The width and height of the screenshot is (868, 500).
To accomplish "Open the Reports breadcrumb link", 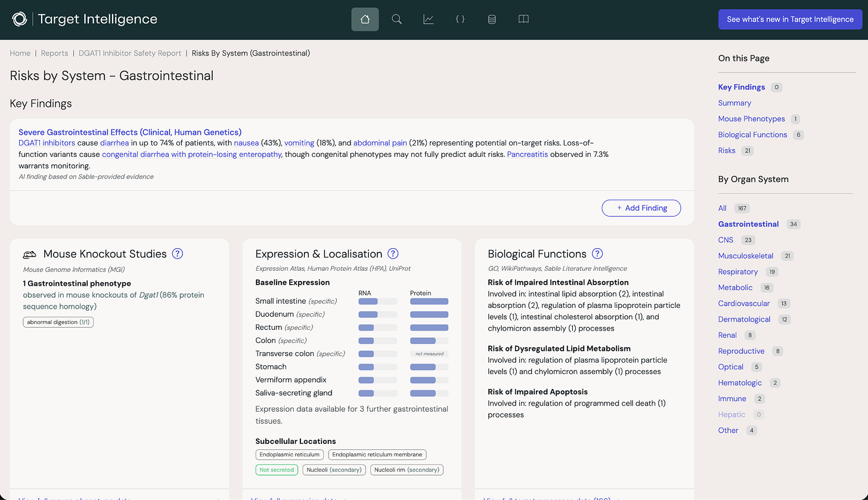I will pos(54,53).
